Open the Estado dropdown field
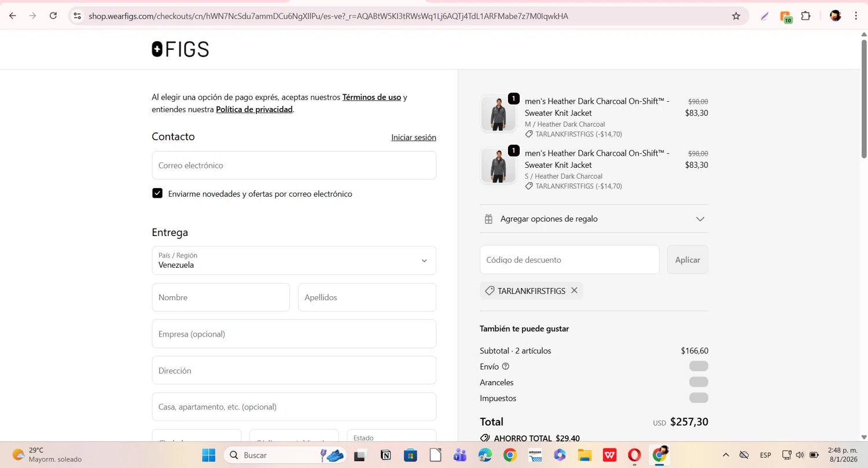Image resolution: width=868 pixels, height=468 pixels. tap(391, 438)
